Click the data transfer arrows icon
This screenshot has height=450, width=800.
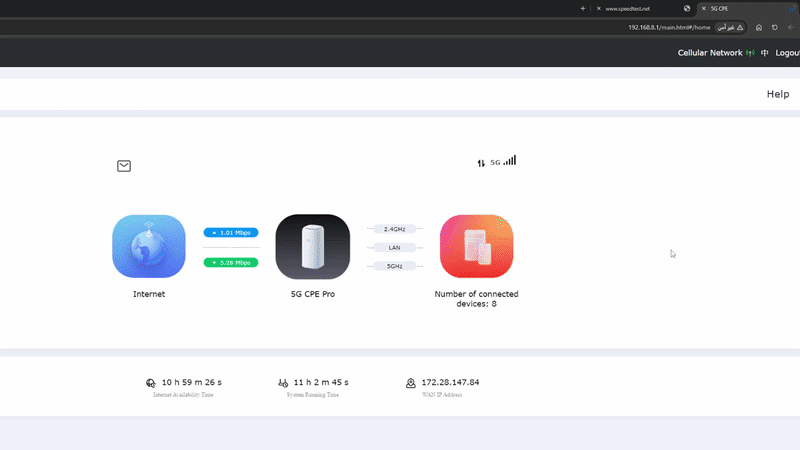[481, 163]
